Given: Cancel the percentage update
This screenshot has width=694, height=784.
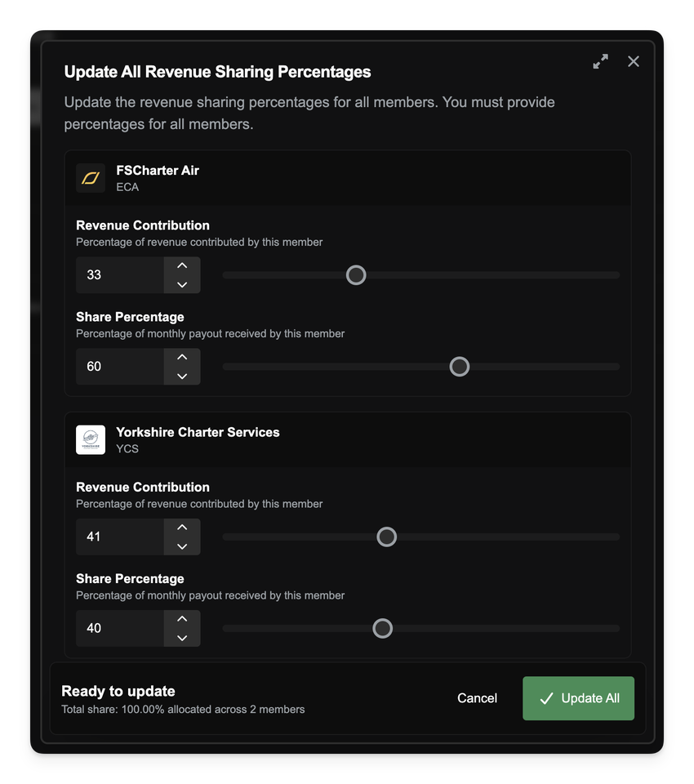Looking at the screenshot, I should click(478, 698).
